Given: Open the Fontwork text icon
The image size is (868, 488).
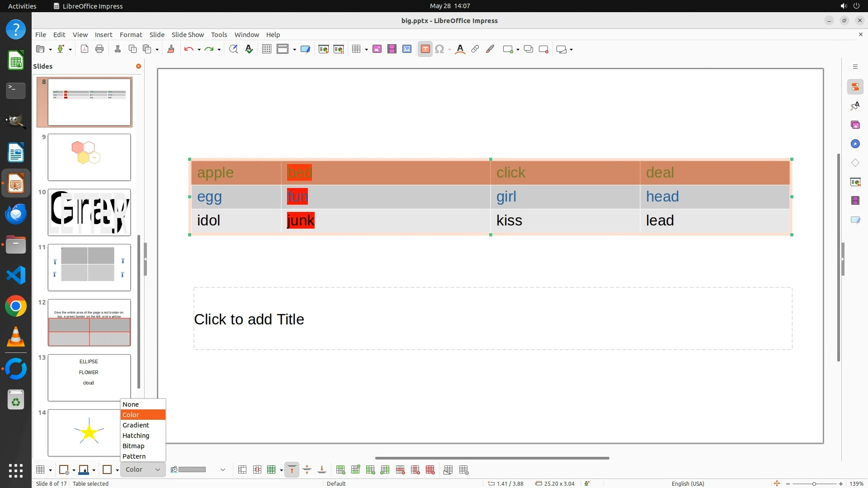Looking at the screenshot, I should tap(460, 49).
